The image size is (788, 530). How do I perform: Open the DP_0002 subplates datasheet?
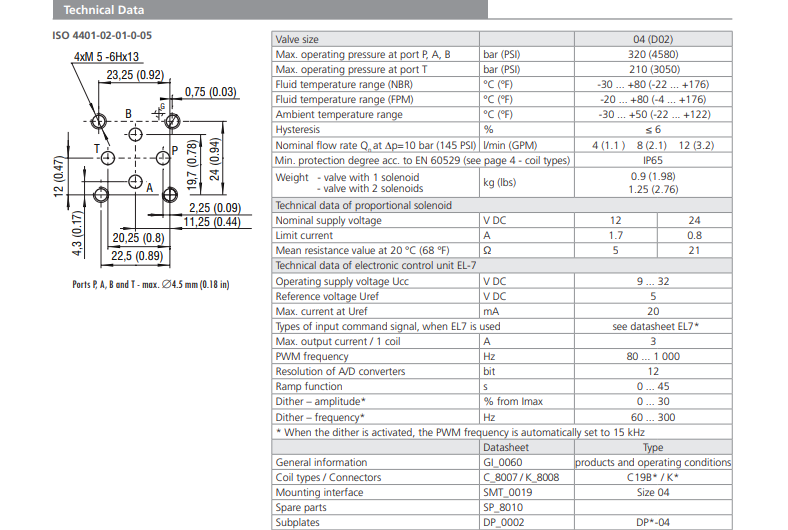click(504, 522)
